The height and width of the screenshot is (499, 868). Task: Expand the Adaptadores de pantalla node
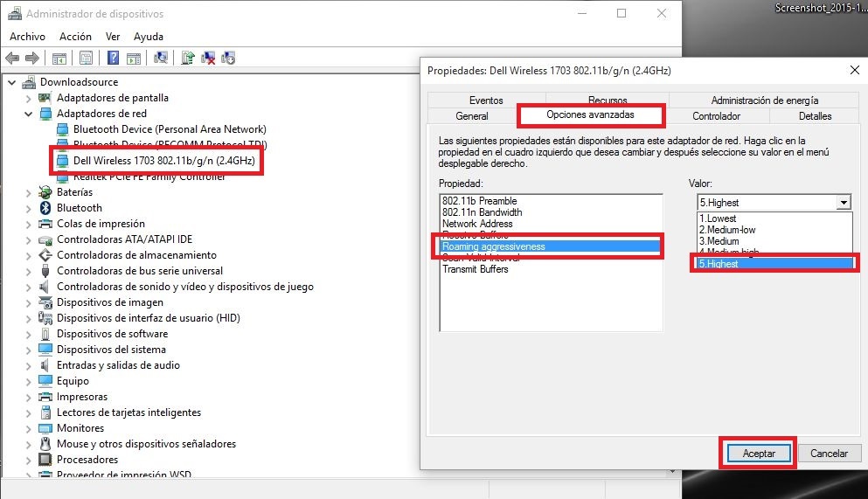tap(28, 99)
